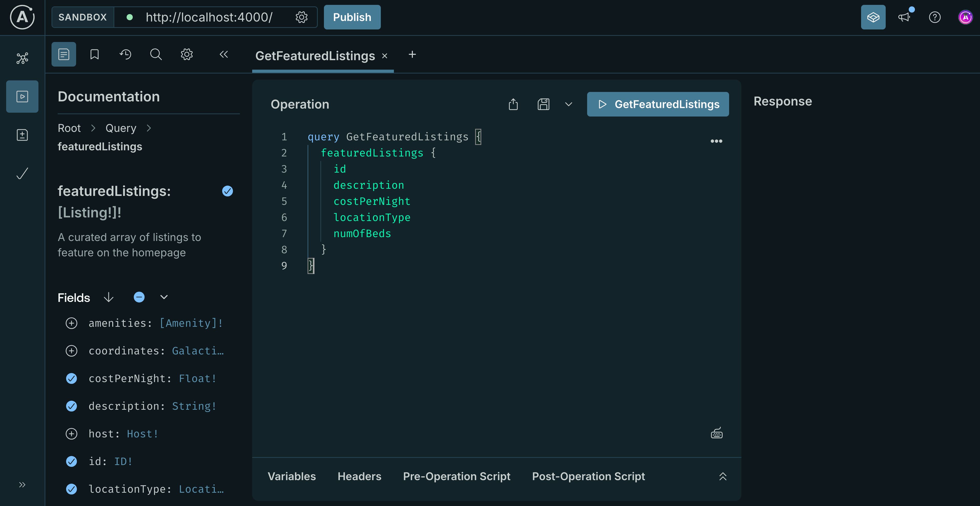This screenshot has height=506, width=980.
Task: Click the search icon in the sidebar
Action: [x=156, y=54]
